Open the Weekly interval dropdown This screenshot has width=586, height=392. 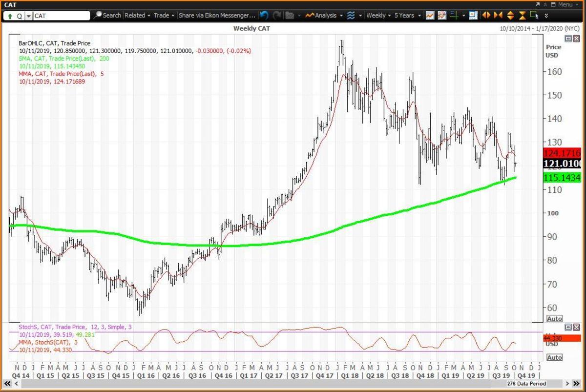pyautogui.click(x=378, y=15)
